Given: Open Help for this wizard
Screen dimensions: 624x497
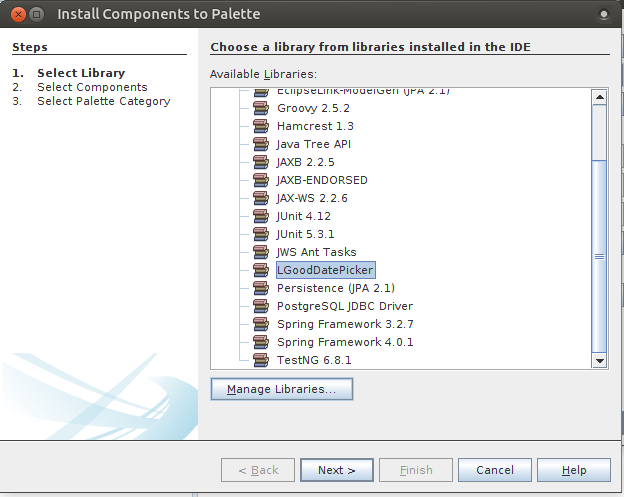Looking at the screenshot, I should coord(574,470).
